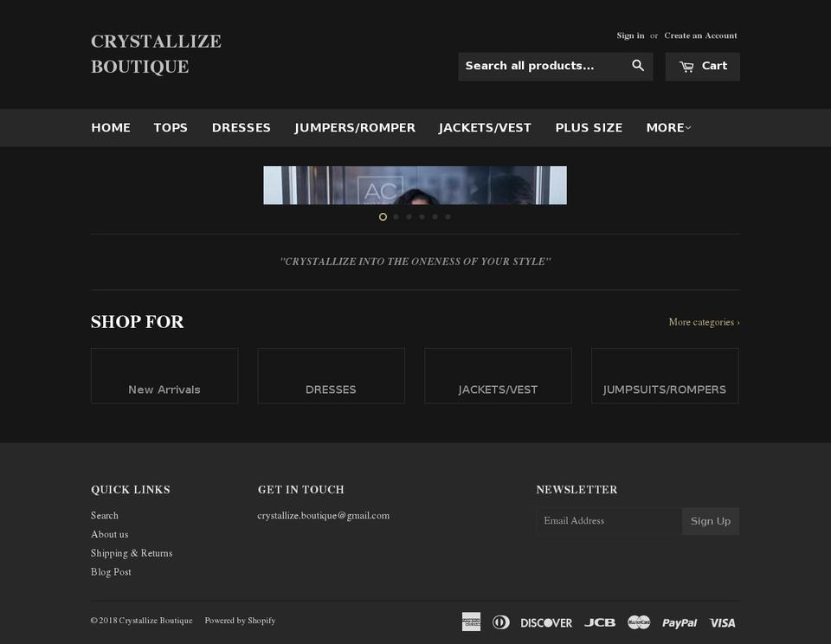This screenshot has height=644, width=831.
Task: Open the PLUS SIZE menu item
Action: 589,128
